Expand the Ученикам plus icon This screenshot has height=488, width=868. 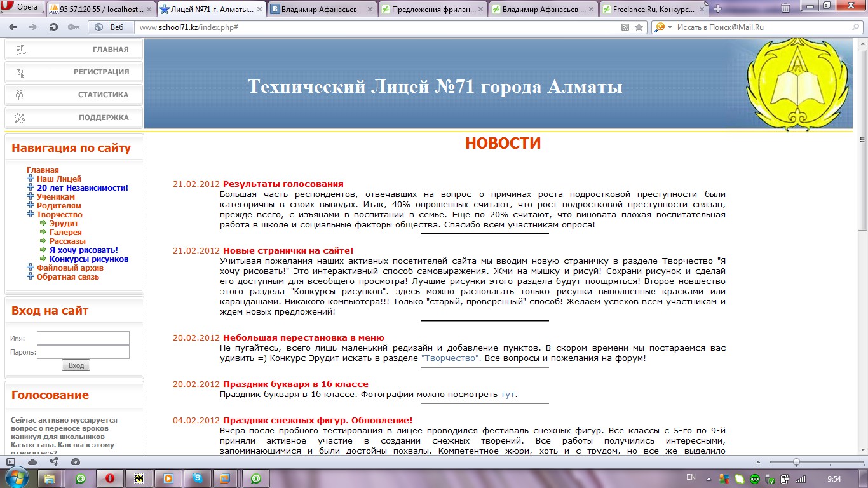point(31,196)
